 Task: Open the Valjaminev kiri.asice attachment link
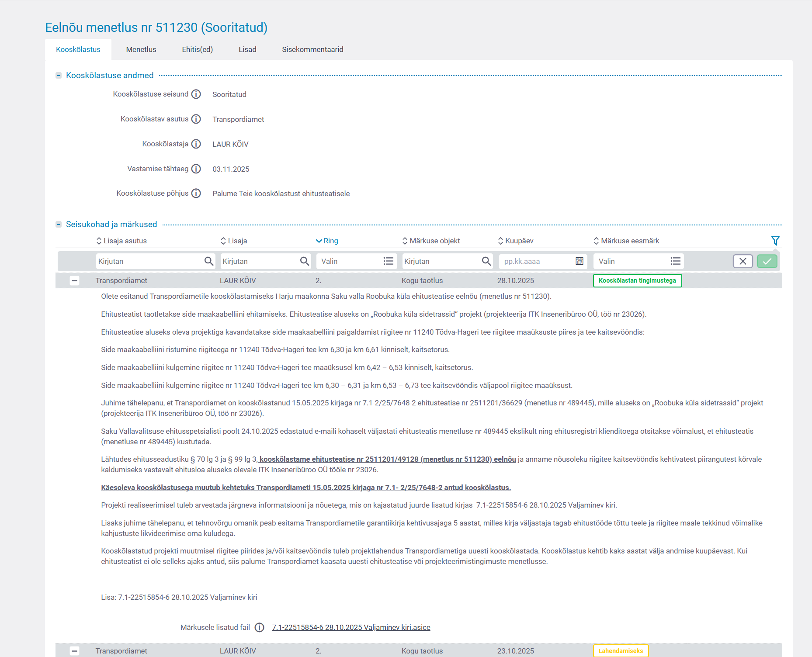351,628
